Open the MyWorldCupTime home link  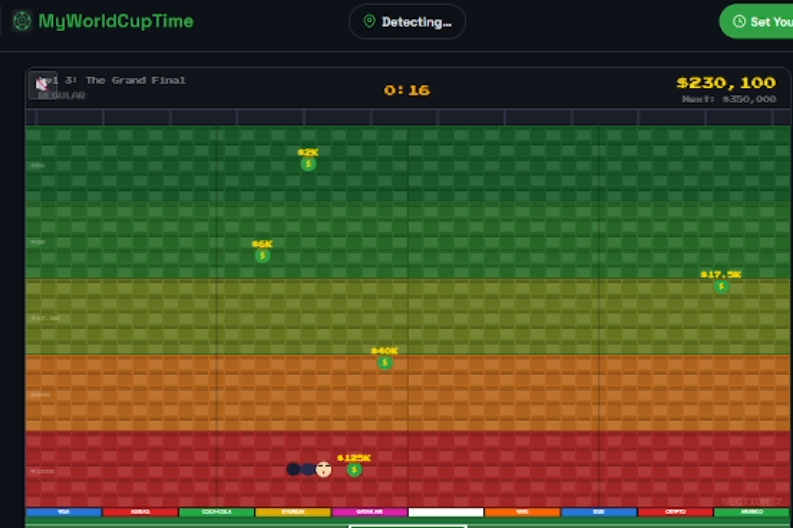115,21
